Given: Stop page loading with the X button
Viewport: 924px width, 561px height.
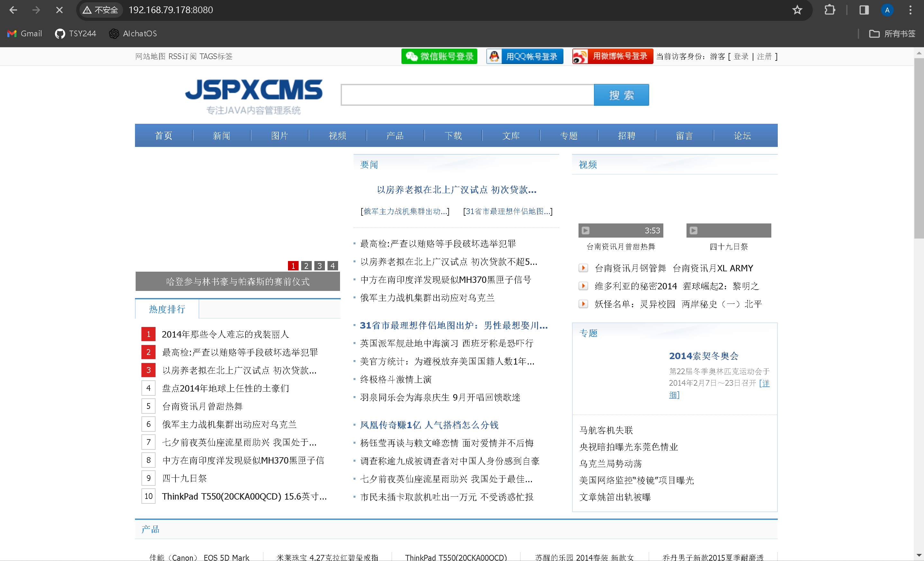Looking at the screenshot, I should pos(59,10).
